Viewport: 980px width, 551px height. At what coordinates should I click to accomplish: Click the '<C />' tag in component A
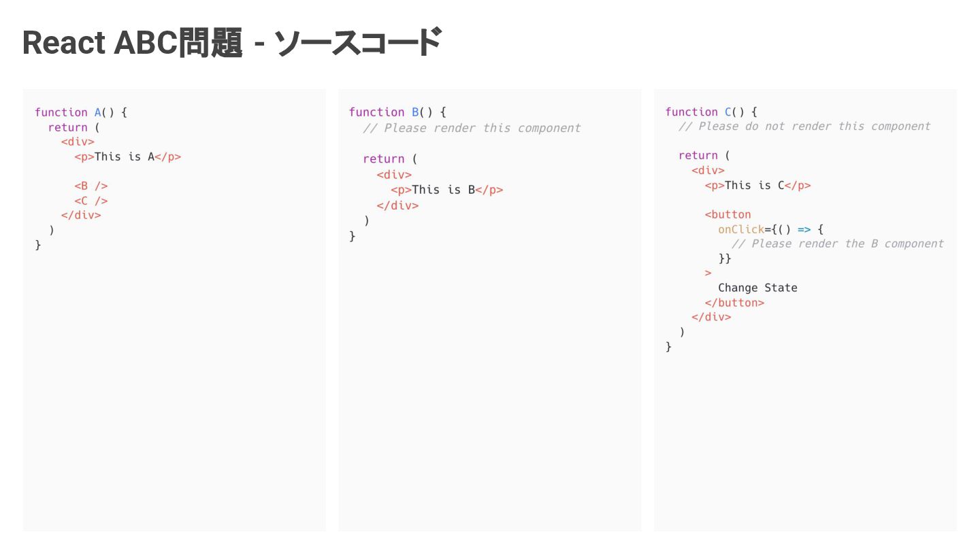pos(91,201)
